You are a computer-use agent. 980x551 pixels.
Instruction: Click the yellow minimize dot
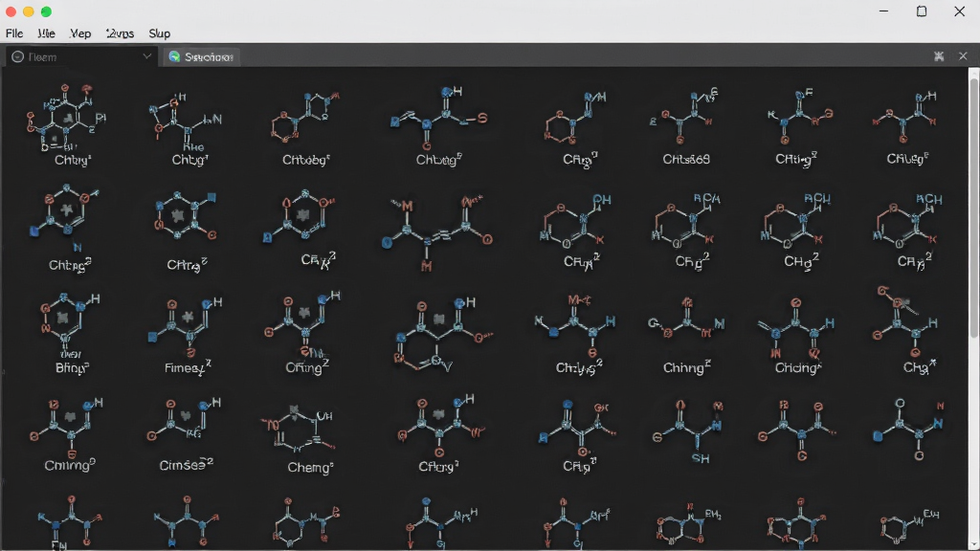coord(28,11)
